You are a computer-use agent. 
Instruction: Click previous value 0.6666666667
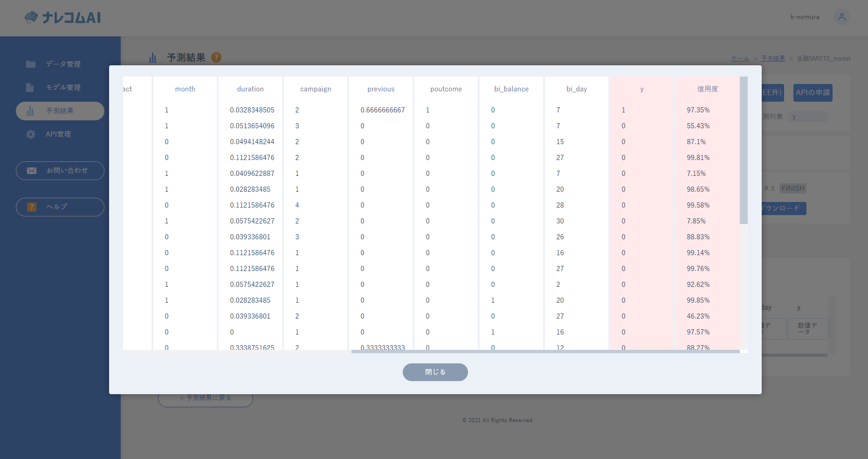coord(383,110)
